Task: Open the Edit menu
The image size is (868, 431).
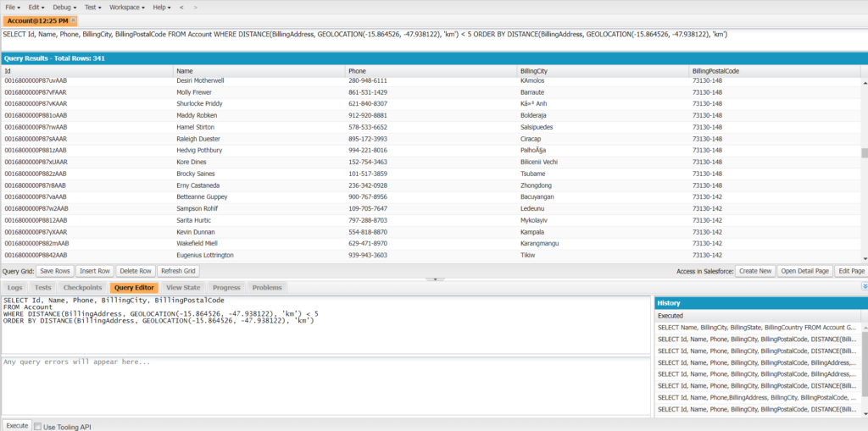Action: 36,7
